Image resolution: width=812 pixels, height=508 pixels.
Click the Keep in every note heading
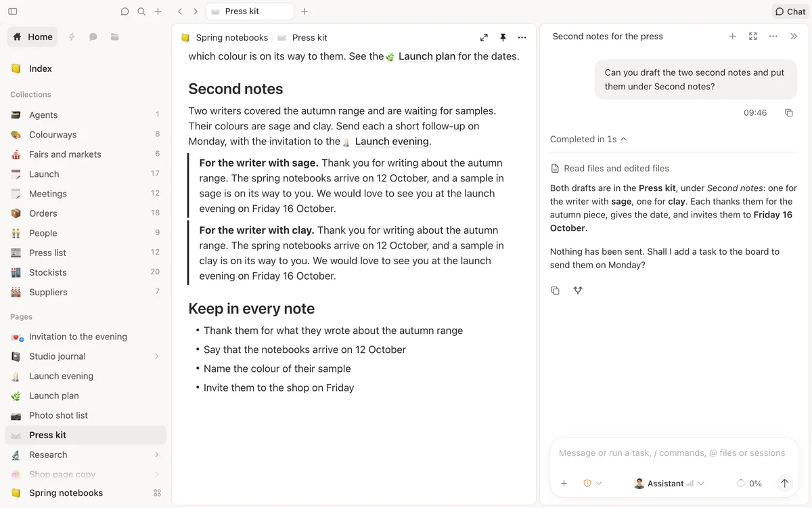point(252,308)
